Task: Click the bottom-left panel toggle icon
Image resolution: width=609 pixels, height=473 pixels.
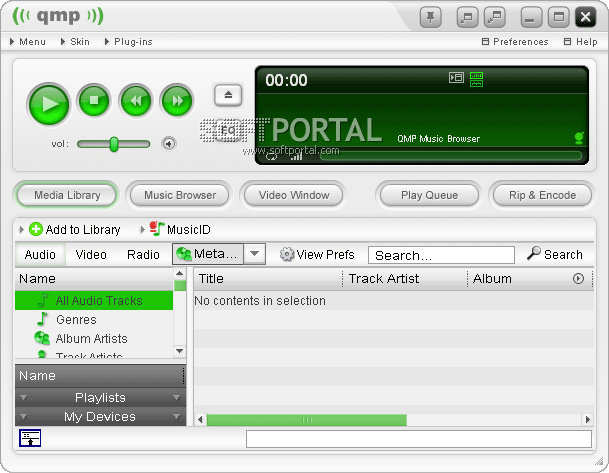Action: [30, 438]
